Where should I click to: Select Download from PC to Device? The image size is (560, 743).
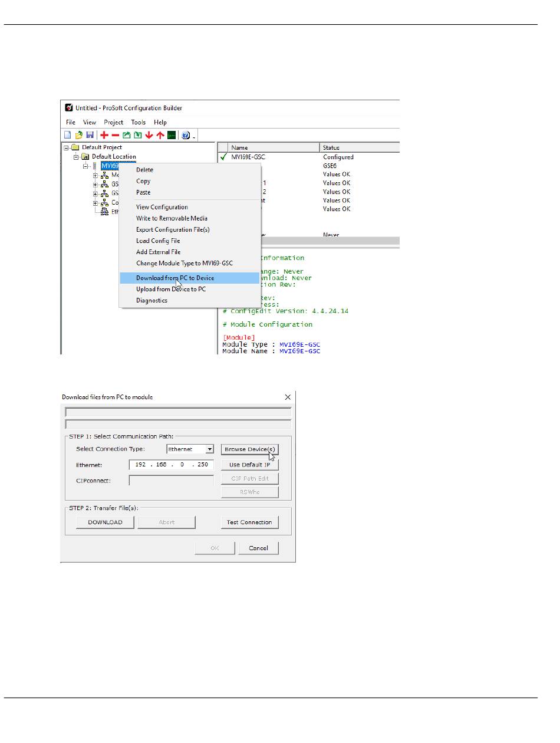190,278
